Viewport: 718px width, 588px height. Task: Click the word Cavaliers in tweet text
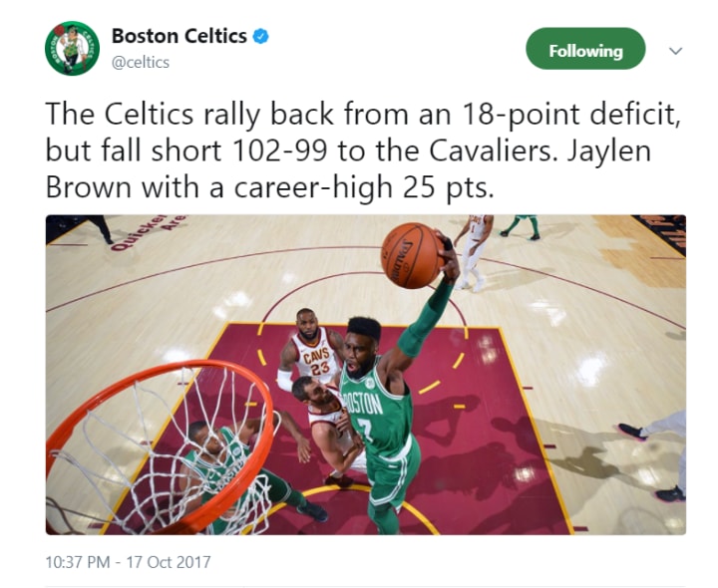pyautogui.click(x=490, y=150)
